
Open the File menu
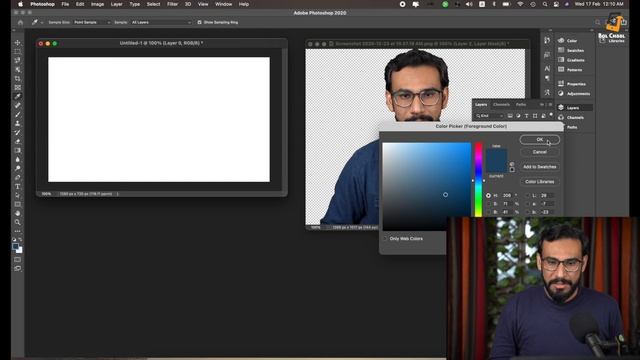coord(65,4)
